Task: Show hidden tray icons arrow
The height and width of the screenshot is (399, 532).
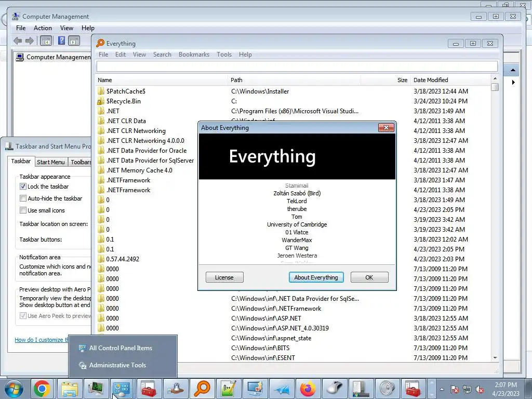Action: pyautogui.click(x=442, y=390)
